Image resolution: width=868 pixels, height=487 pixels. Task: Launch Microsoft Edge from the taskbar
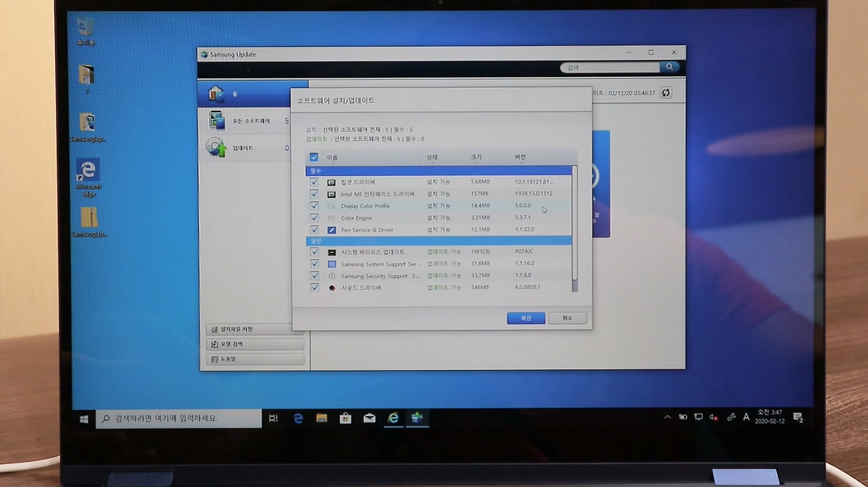[298, 419]
